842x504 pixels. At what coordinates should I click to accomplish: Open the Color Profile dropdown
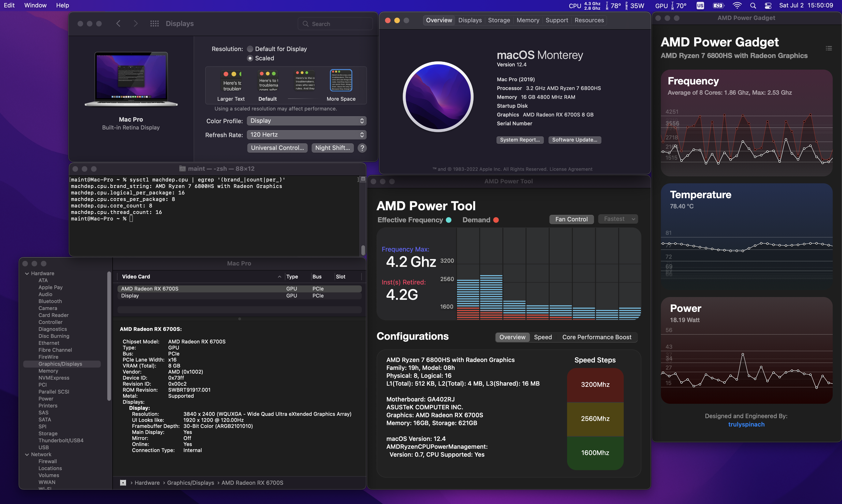tap(306, 121)
